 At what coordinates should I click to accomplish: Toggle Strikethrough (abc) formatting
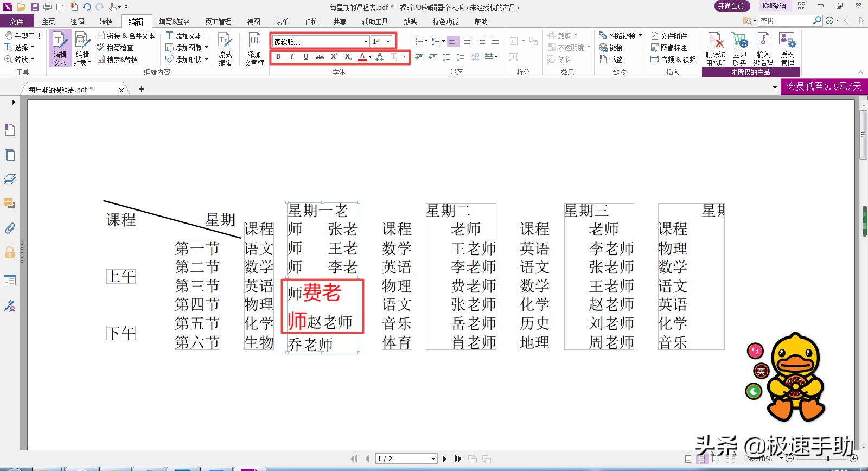[x=320, y=56]
